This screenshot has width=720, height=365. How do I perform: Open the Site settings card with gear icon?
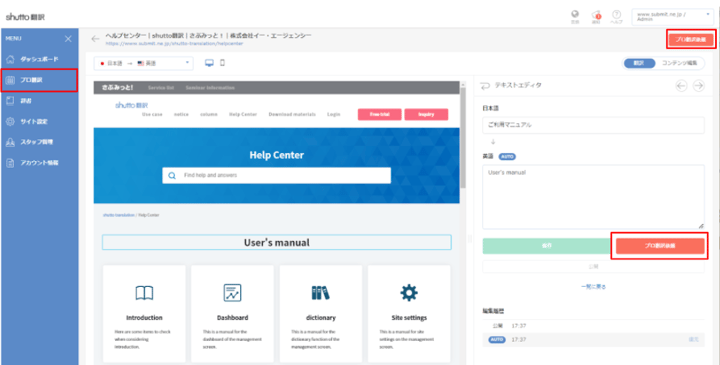409,313
